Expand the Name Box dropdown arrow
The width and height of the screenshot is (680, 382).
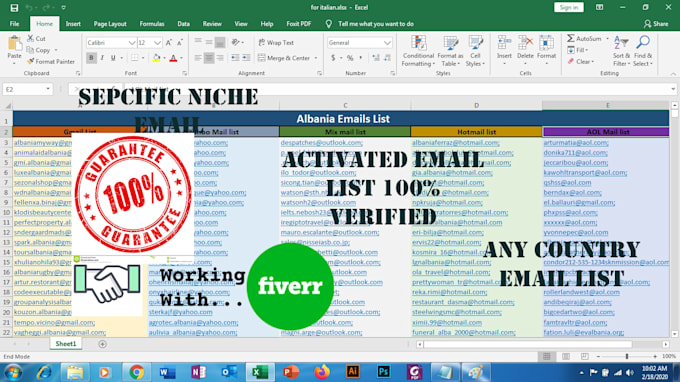point(48,89)
